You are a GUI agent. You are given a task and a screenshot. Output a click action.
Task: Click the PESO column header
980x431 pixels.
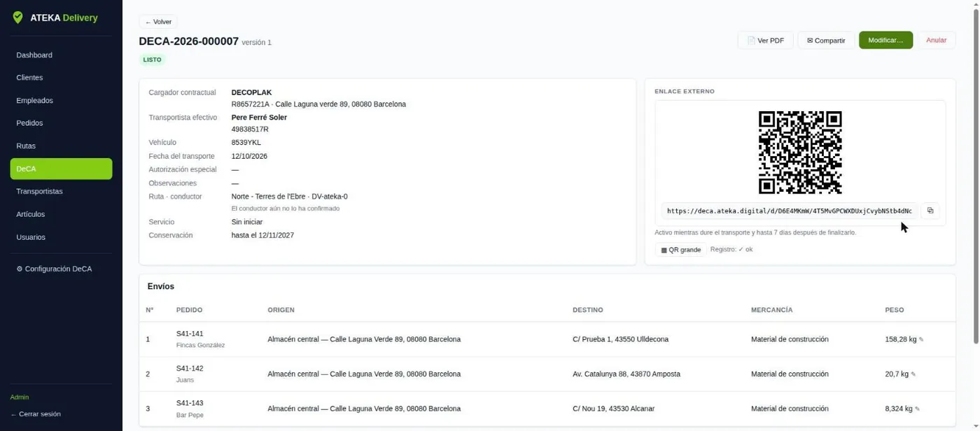(x=895, y=310)
